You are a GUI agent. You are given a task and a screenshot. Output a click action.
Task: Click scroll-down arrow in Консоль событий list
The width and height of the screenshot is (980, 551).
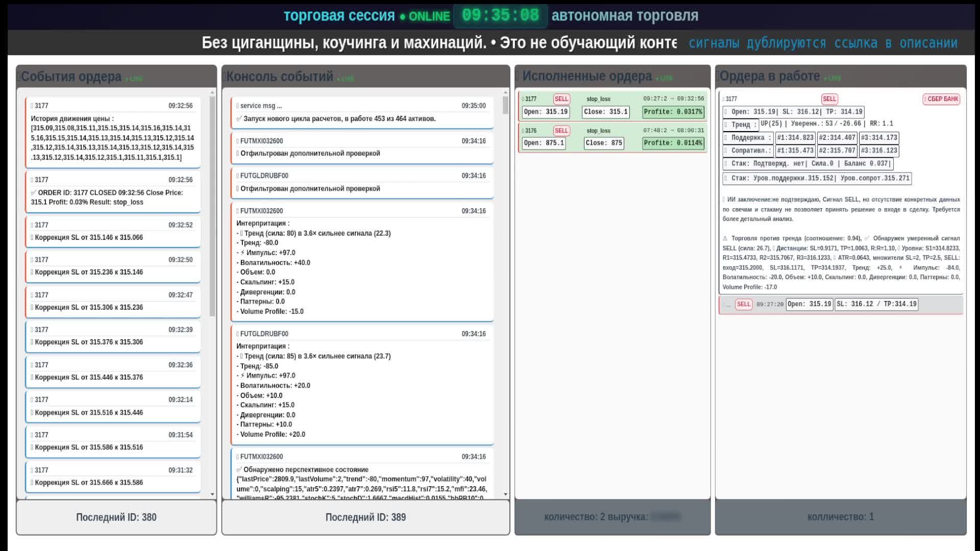click(505, 494)
